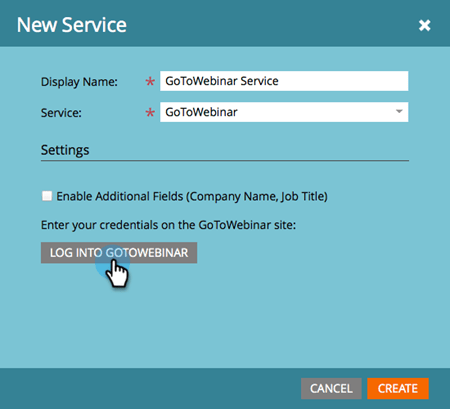Enable the Additional Fields checkbox
The image size is (450, 409).
[47, 196]
